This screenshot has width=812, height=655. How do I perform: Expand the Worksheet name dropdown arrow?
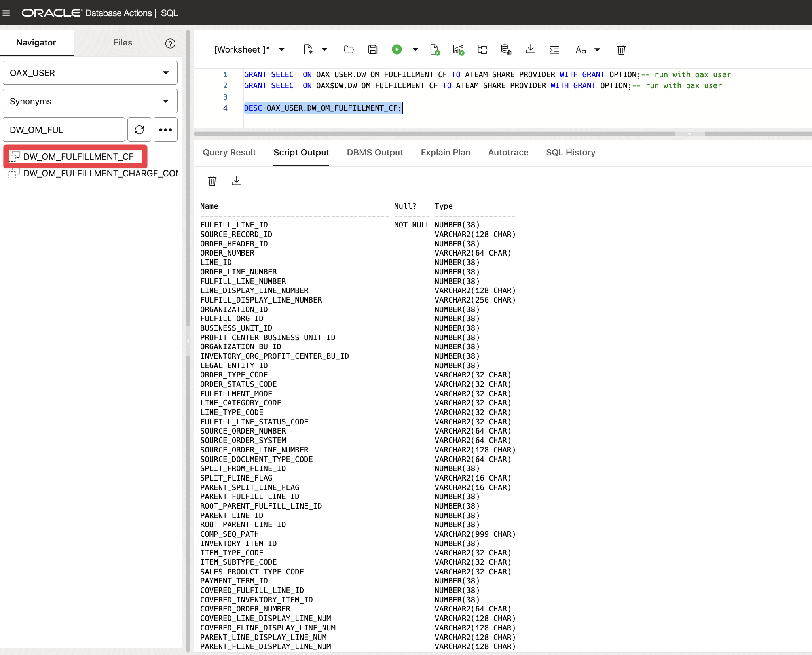point(282,49)
